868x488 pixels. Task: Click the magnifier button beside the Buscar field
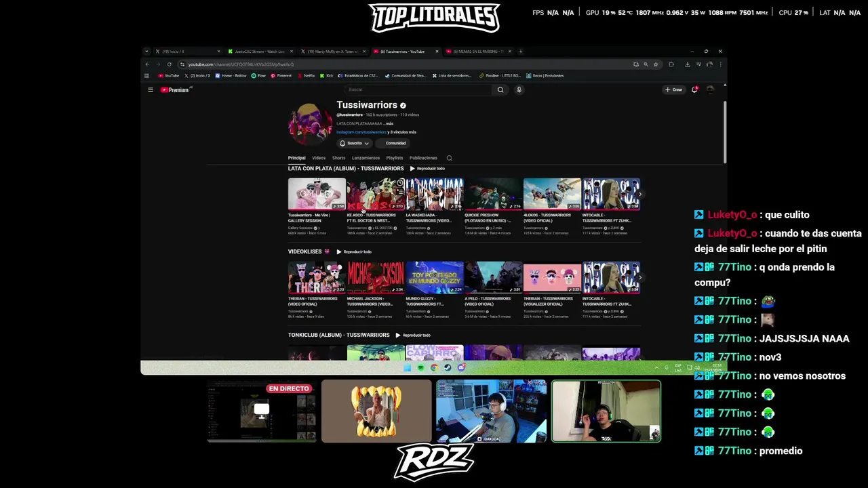(500, 89)
